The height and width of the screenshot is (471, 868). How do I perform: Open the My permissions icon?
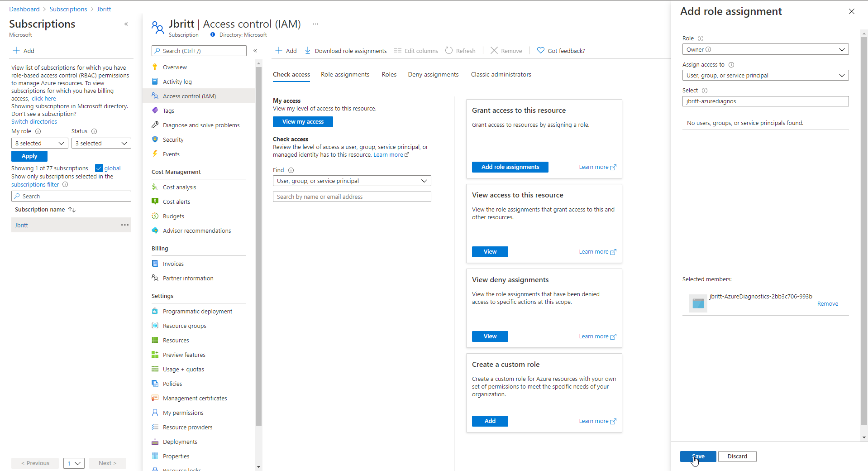tap(155, 413)
